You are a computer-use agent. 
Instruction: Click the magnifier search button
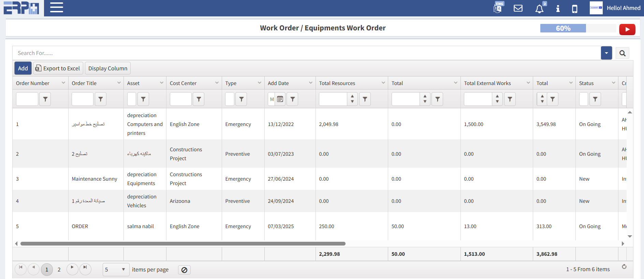622,53
